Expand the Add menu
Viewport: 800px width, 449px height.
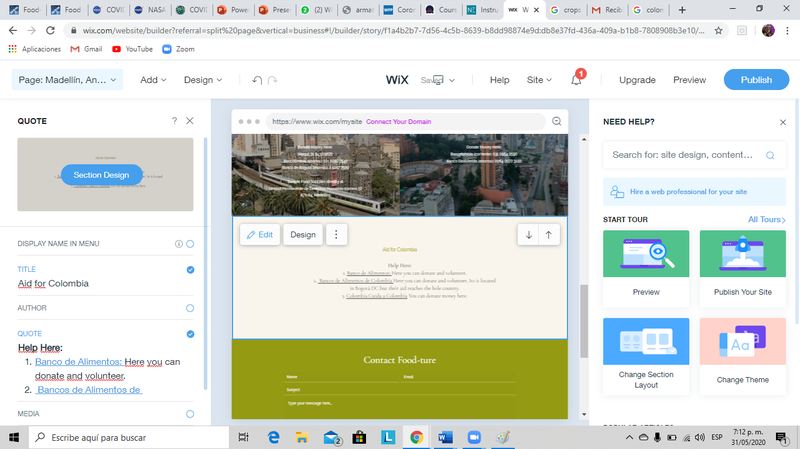(153, 80)
